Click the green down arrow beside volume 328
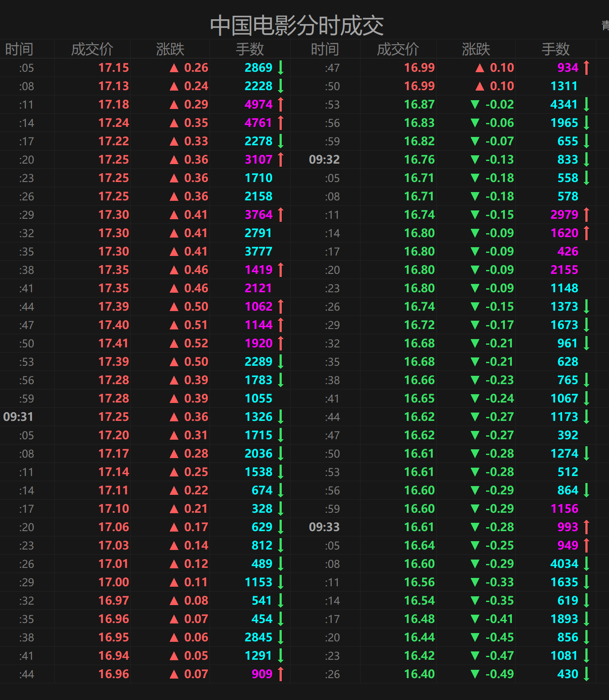 [281, 509]
